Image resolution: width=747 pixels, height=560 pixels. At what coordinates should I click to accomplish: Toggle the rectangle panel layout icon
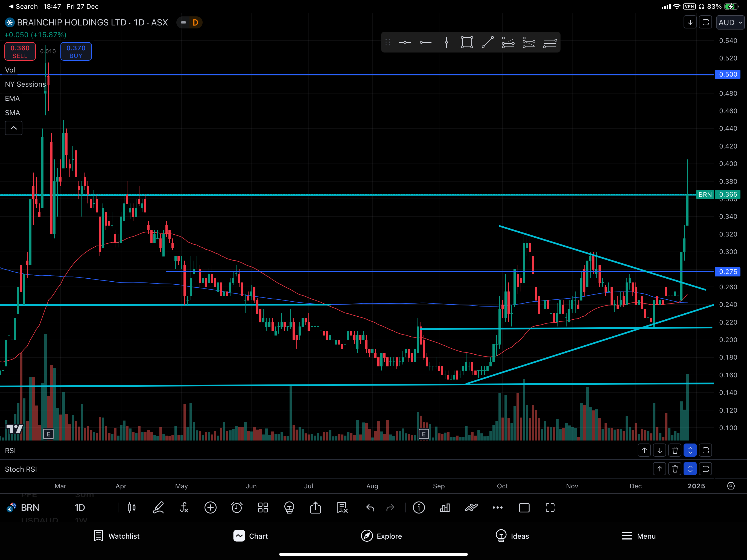click(x=524, y=507)
